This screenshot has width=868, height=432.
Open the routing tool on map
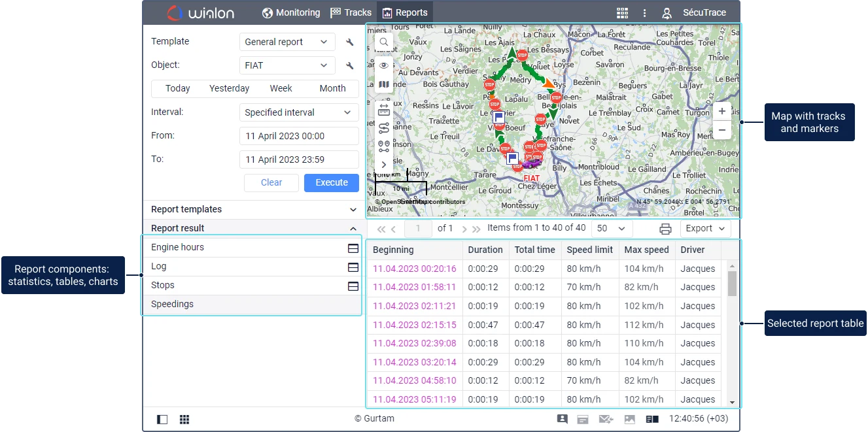(x=384, y=127)
